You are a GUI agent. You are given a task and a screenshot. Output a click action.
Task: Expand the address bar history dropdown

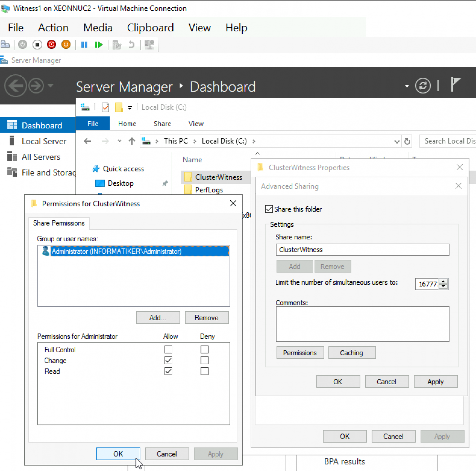(x=397, y=141)
